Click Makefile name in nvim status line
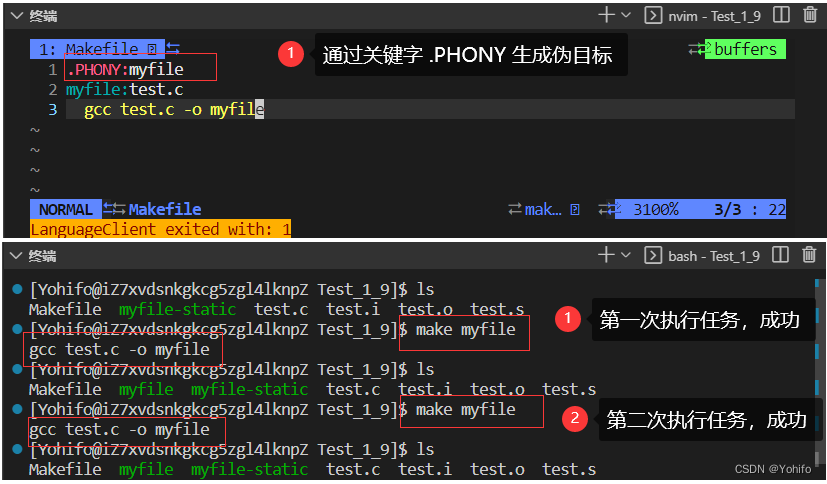 pos(165,209)
